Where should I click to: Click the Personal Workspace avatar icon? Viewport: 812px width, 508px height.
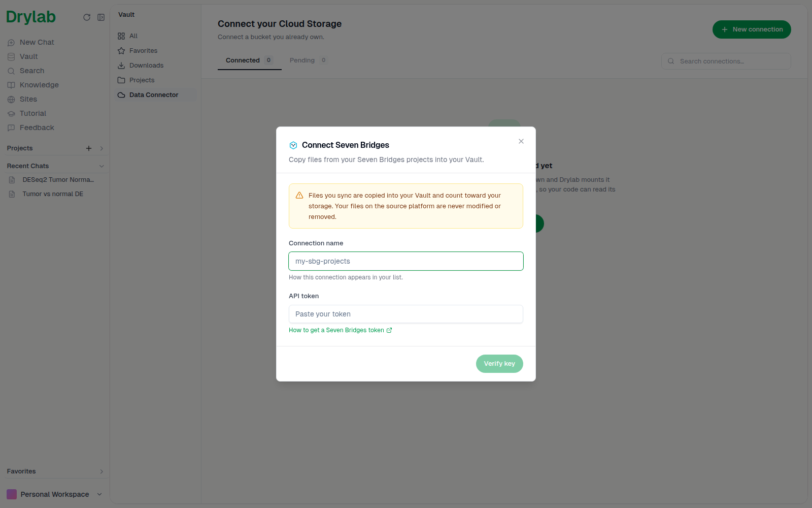pos(12,494)
